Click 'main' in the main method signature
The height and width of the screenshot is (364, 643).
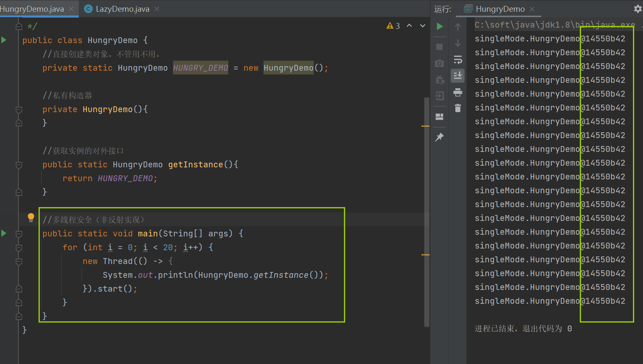coord(148,233)
